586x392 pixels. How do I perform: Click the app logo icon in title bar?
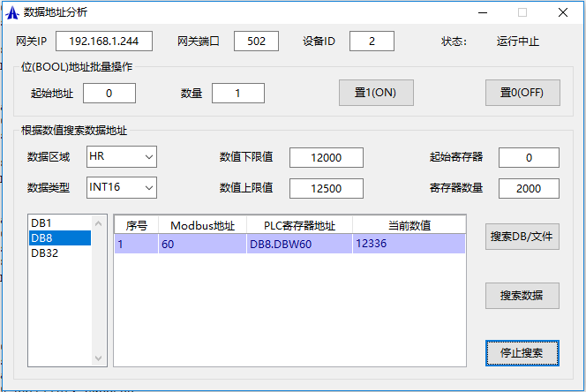(x=13, y=12)
